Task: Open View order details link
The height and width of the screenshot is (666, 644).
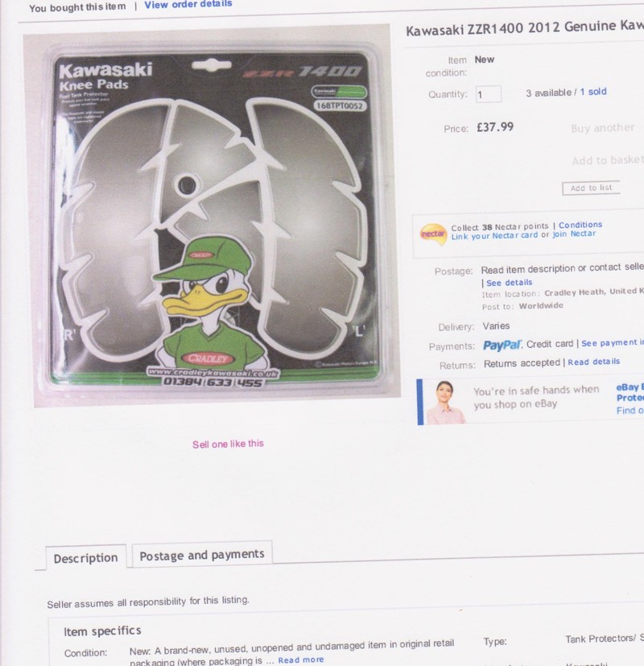Action: (x=188, y=4)
